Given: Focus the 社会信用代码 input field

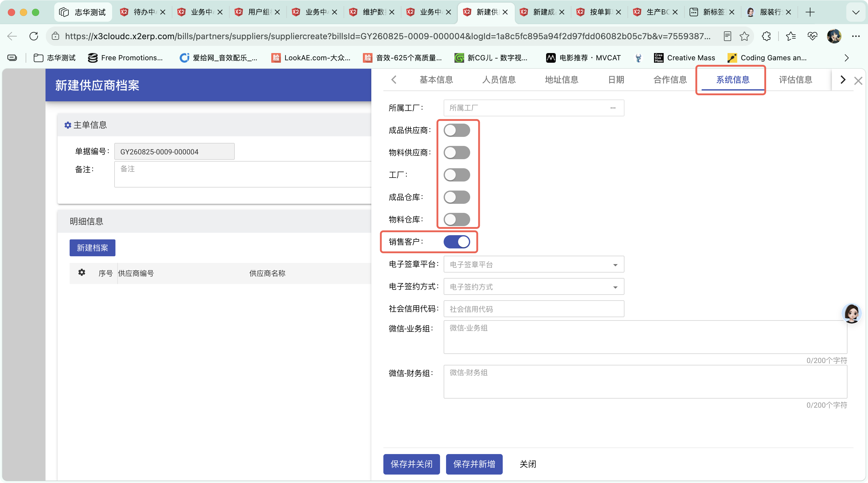Looking at the screenshot, I should coord(534,309).
